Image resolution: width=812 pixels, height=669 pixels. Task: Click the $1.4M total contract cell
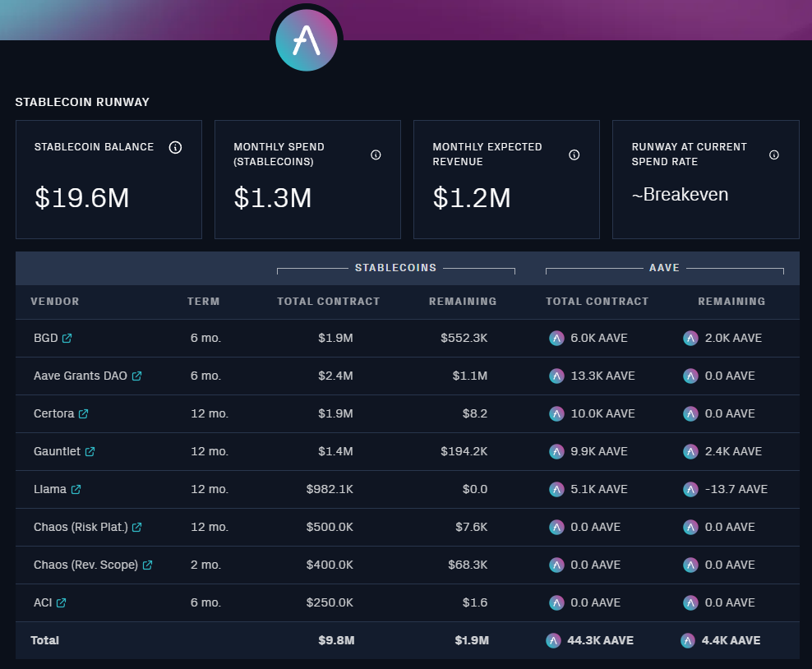click(x=335, y=451)
